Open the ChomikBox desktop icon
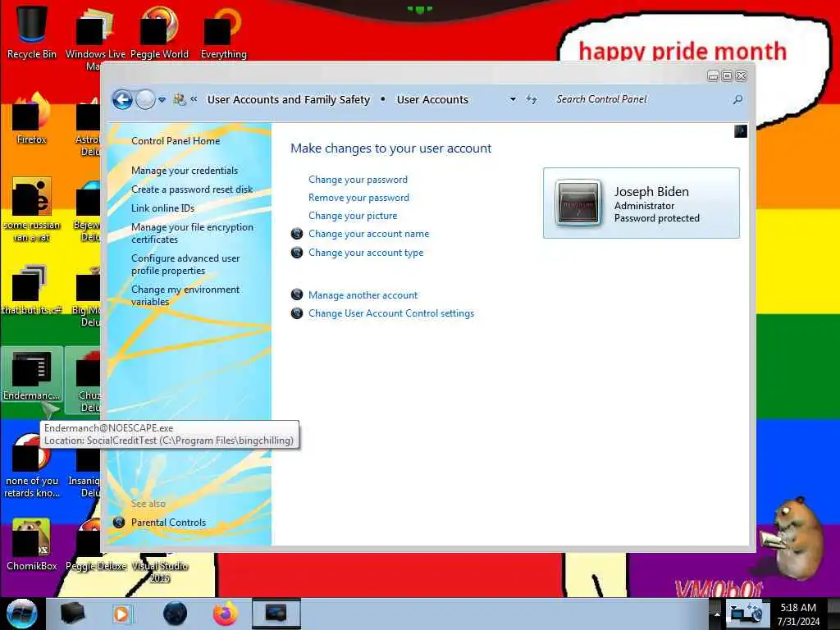840x630 pixels. click(32, 544)
